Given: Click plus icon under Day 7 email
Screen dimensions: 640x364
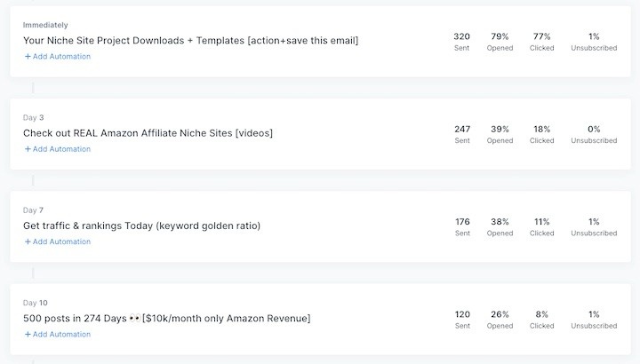Looking at the screenshot, I should (x=28, y=241).
